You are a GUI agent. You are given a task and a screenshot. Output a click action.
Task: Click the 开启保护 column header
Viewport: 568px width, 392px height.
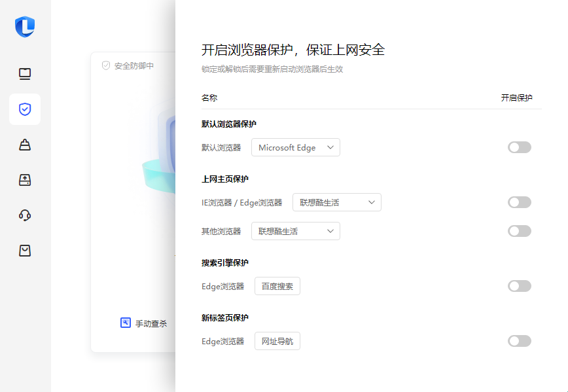(x=516, y=98)
